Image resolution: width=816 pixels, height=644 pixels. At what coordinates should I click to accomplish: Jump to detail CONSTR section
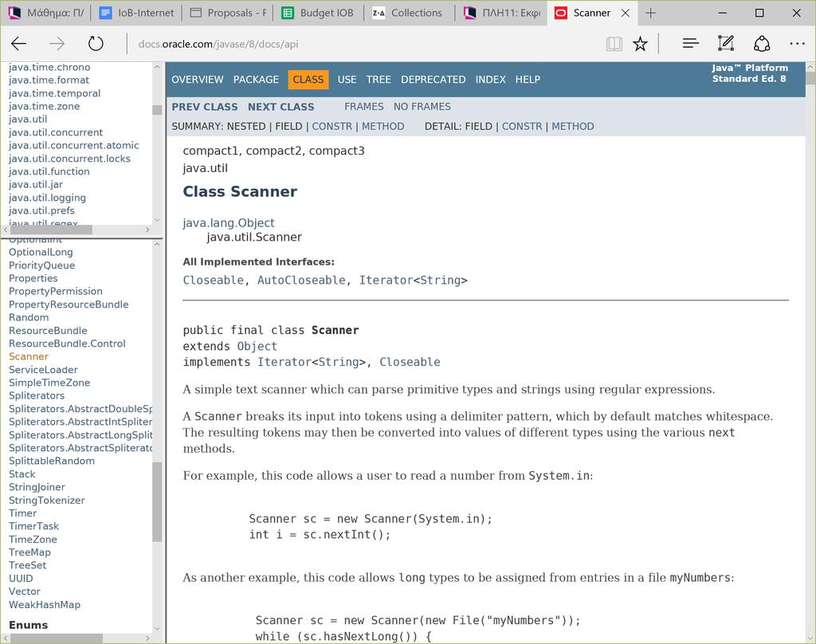(522, 127)
